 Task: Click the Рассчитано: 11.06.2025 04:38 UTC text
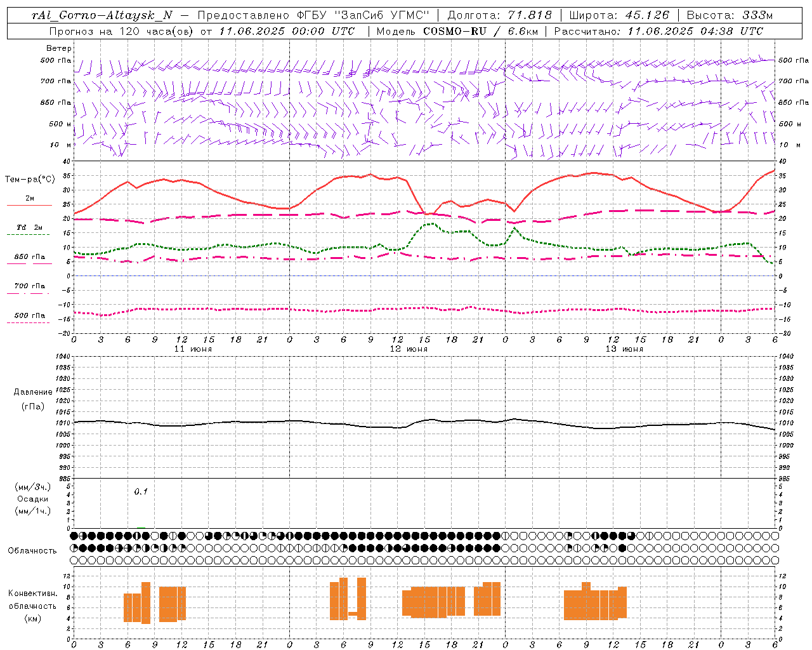pyautogui.click(x=658, y=31)
